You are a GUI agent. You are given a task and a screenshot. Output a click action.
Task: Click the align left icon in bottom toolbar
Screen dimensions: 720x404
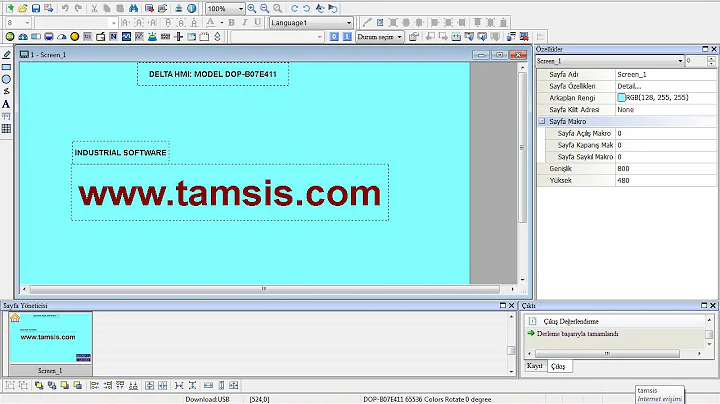[x=94, y=385]
